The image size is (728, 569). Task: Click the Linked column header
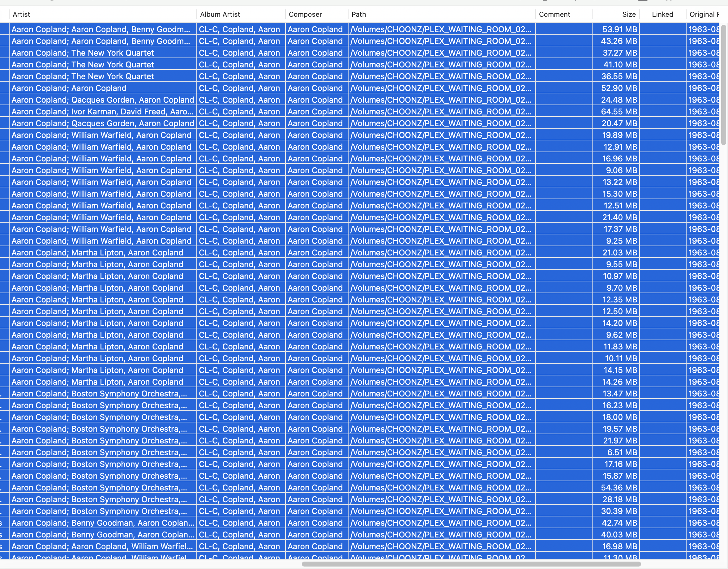pos(662,14)
